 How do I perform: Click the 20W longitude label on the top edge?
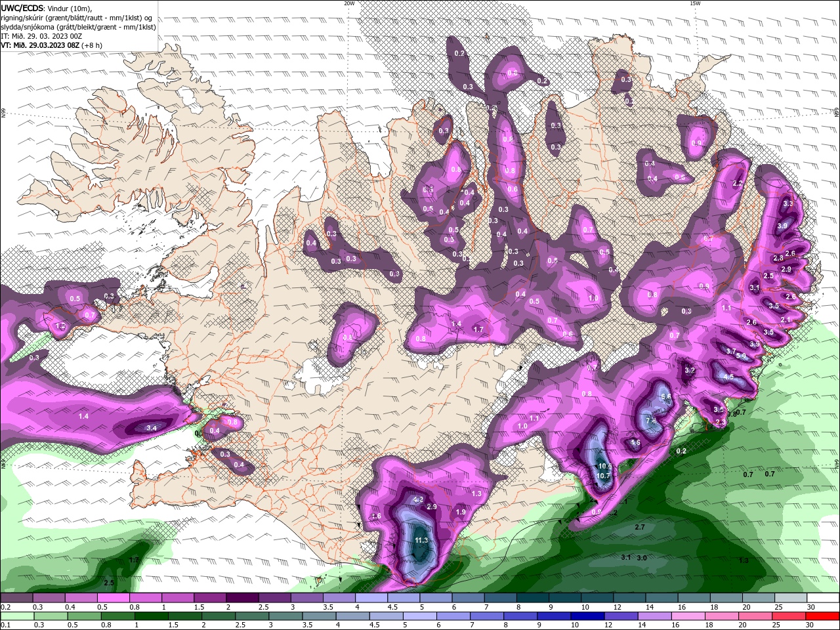tap(349, 3)
